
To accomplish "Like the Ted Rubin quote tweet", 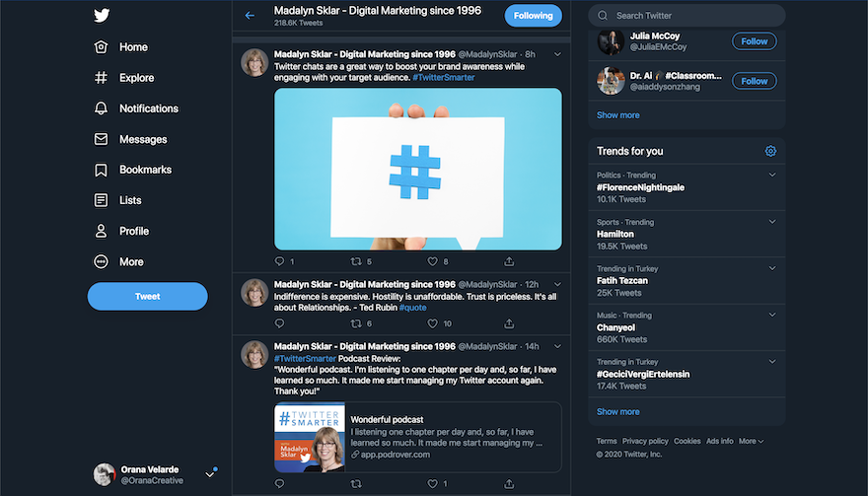I will coord(432,323).
